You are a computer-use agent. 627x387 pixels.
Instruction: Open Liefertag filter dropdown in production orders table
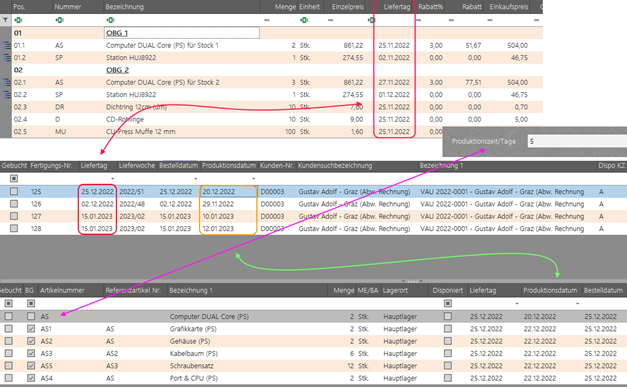(112, 179)
